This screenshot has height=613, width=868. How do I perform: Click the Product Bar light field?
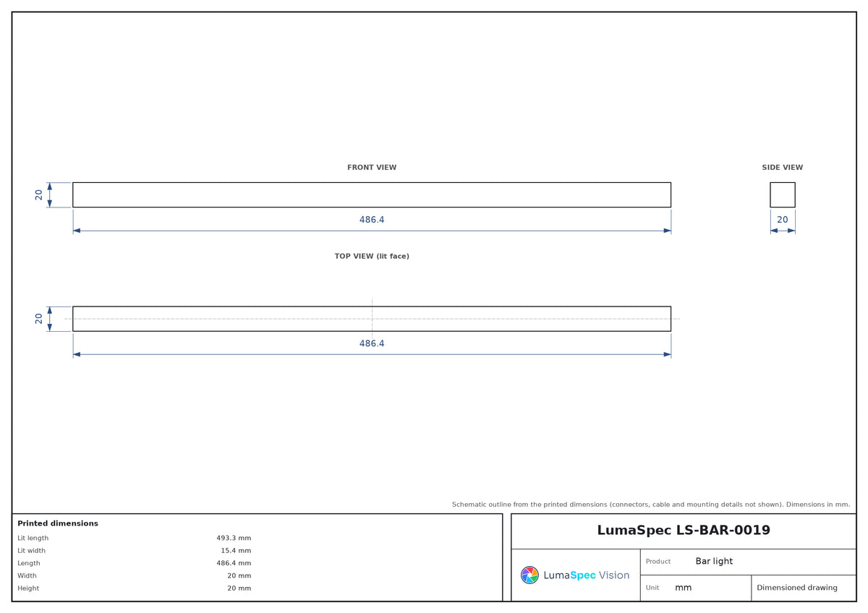click(x=748, y=562)
